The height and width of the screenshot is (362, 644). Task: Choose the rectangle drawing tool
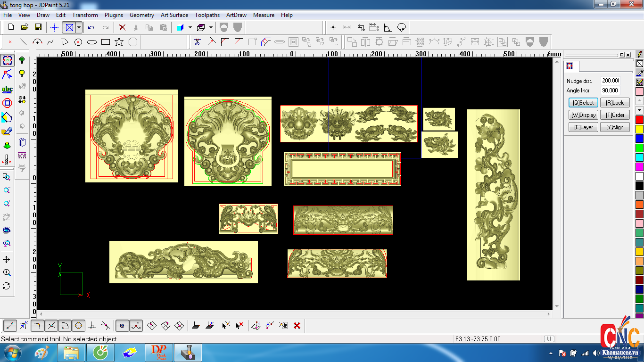tap(106, 42)
